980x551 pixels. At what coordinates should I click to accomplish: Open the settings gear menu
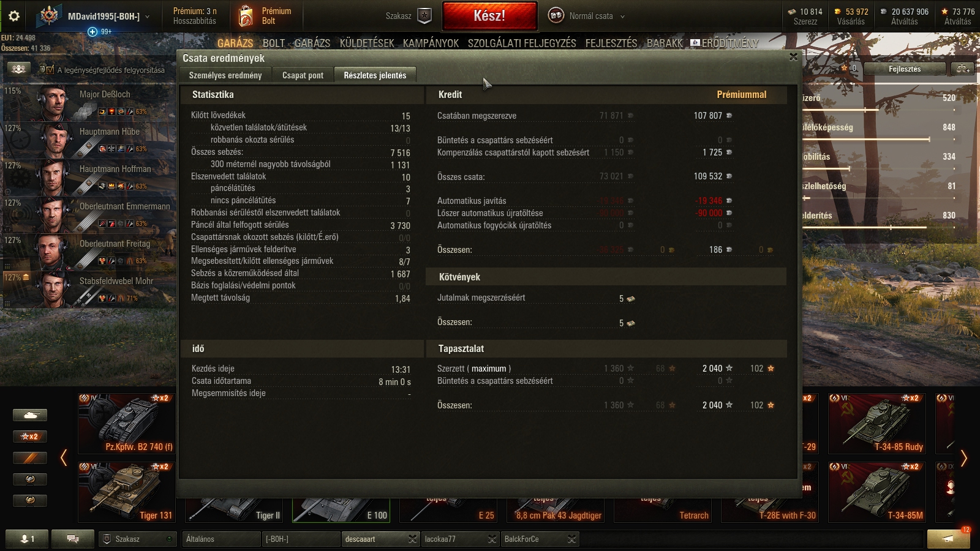[x=13, y=16]
